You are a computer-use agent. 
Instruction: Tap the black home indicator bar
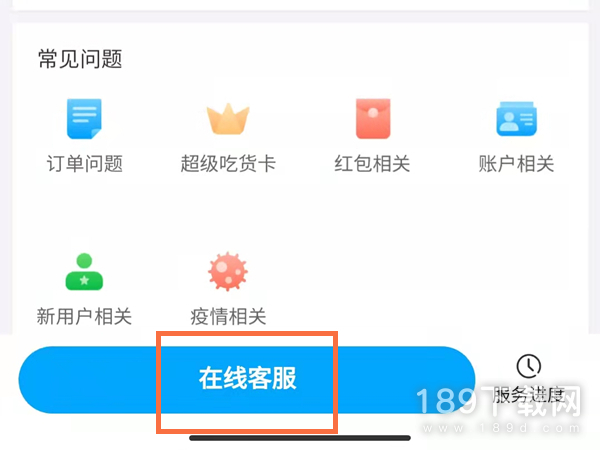point(300,438)
